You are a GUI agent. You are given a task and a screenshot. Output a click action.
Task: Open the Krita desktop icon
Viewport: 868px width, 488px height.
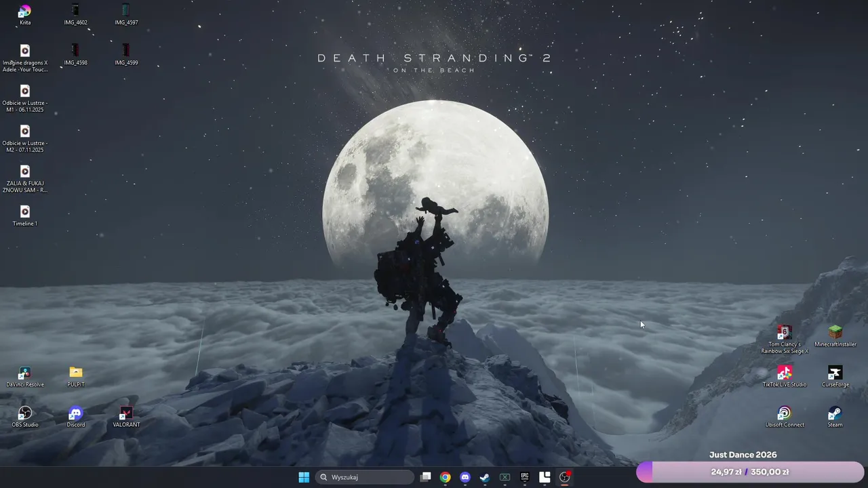pos(25,15)
